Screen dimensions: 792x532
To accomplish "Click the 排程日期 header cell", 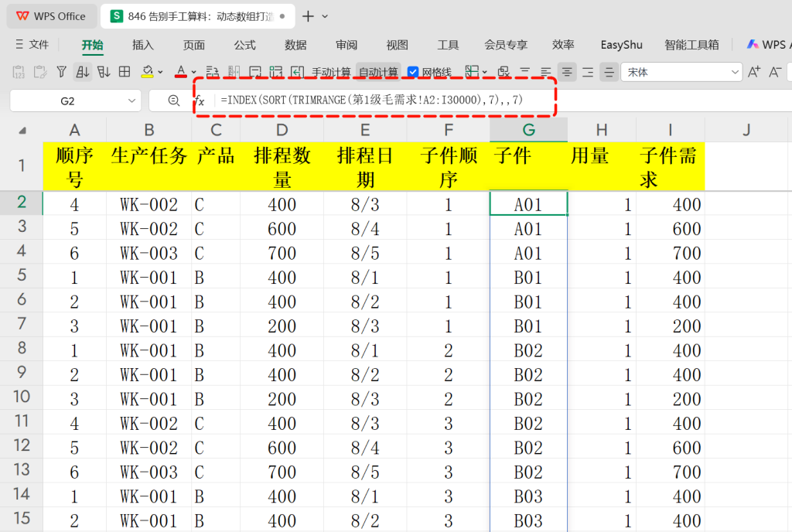I will (365, 166).
